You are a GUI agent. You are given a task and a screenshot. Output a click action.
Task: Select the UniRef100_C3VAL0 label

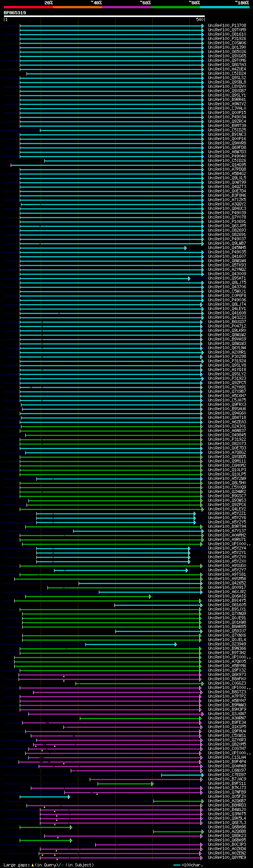click(227, 108)
